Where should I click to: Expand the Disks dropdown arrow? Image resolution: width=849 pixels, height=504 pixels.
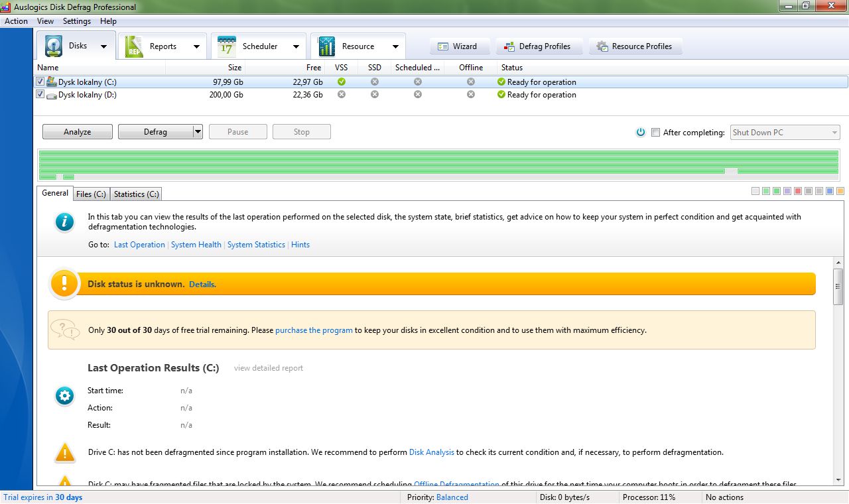point(103,46)
